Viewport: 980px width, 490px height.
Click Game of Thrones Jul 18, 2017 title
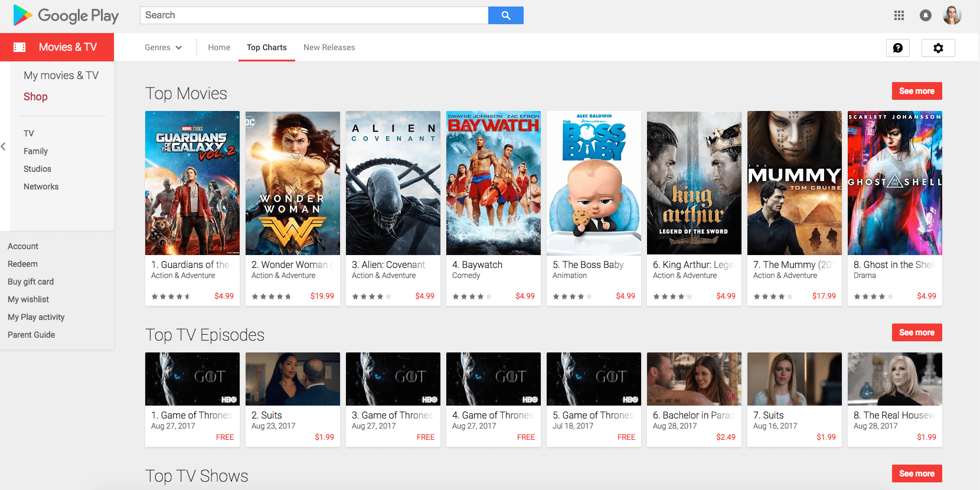[593, 415]
